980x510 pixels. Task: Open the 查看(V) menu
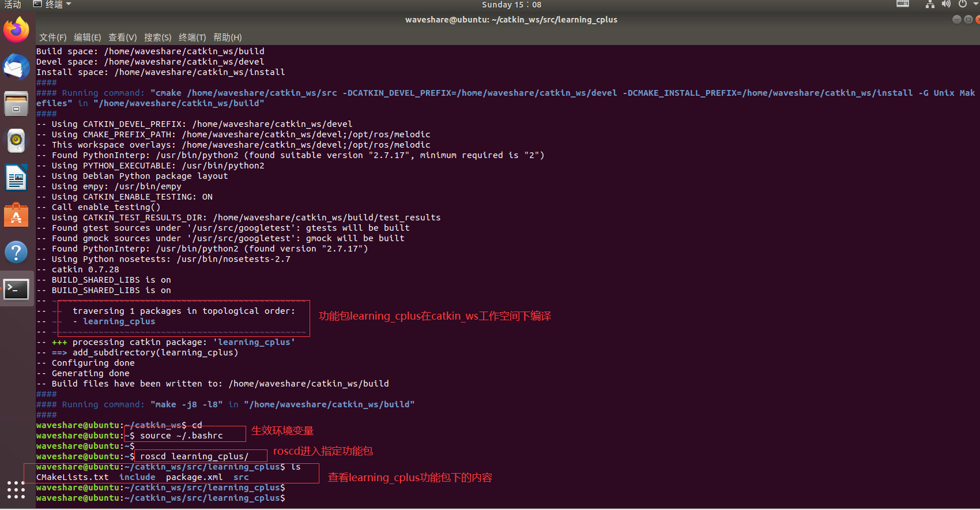122,37
